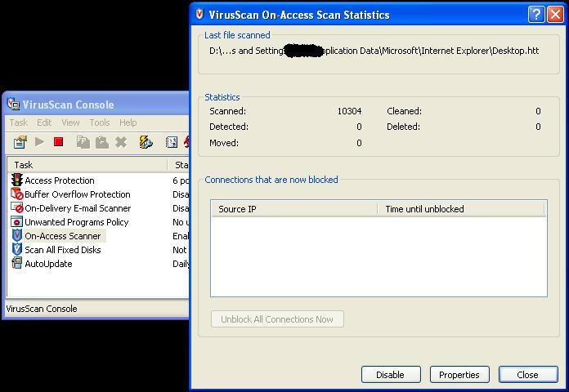The image size is (569, 392).
Task: Select the AutoUpdate task row
Action: click(x=98, y=264)
